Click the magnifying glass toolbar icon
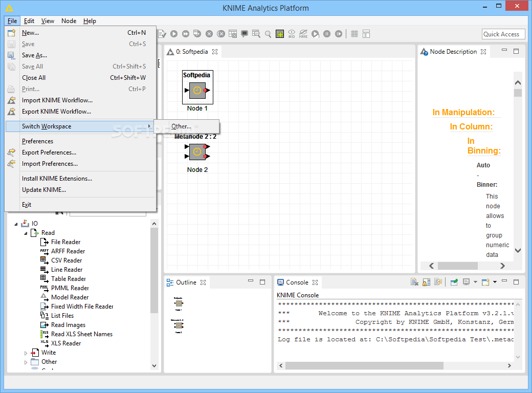 tap(268, 34)
